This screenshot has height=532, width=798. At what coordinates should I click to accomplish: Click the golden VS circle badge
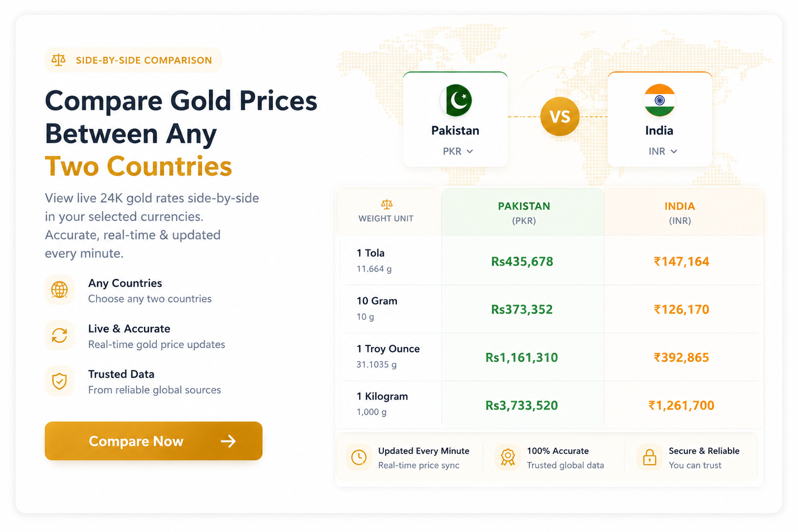[x=560, y=116]
